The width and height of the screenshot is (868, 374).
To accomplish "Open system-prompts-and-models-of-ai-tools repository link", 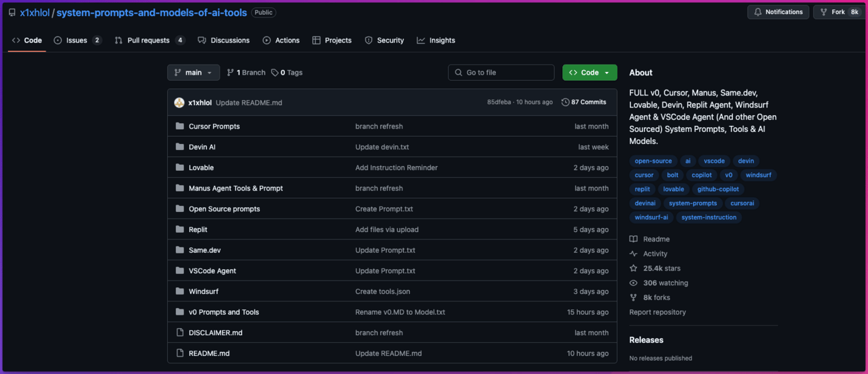I will click(x=151, y=12).
